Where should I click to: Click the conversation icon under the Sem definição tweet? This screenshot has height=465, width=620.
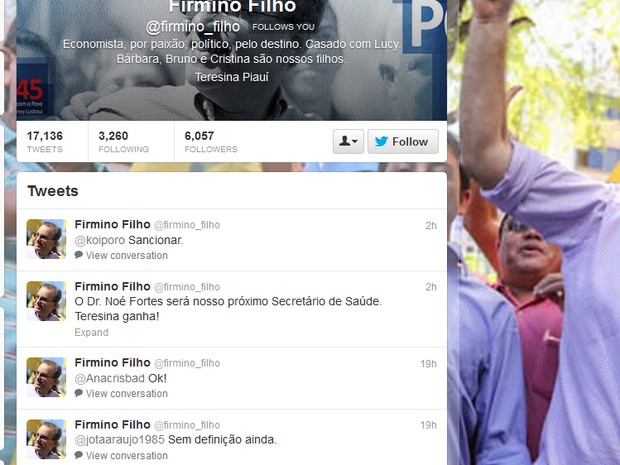tap(79, 455)
